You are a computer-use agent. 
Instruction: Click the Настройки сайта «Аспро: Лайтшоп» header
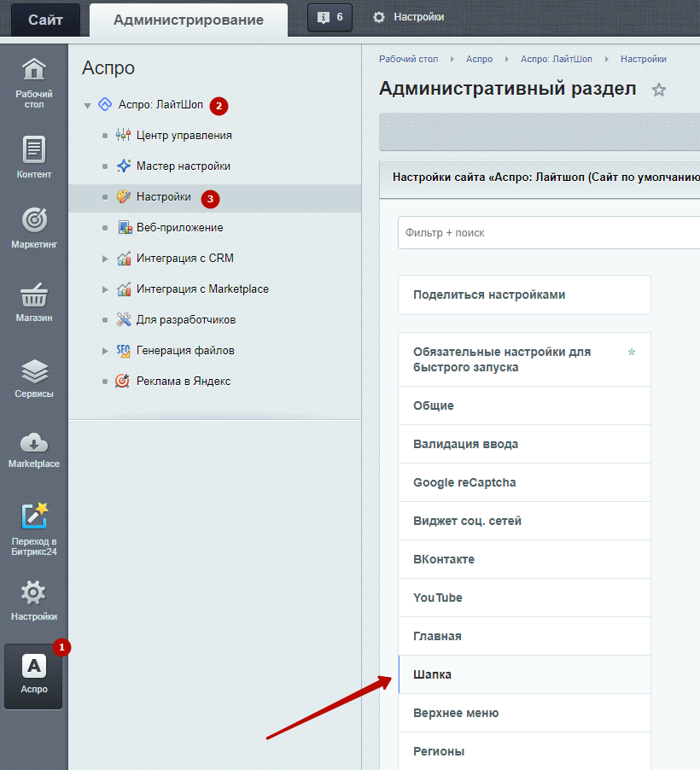coord(540,178)
